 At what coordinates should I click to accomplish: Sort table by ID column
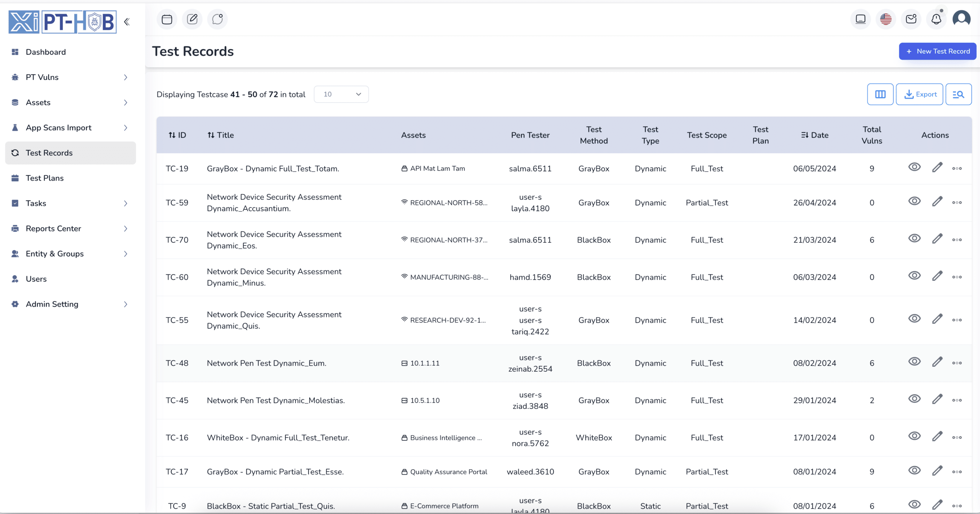pyautogui.click(x=177, y=135)
